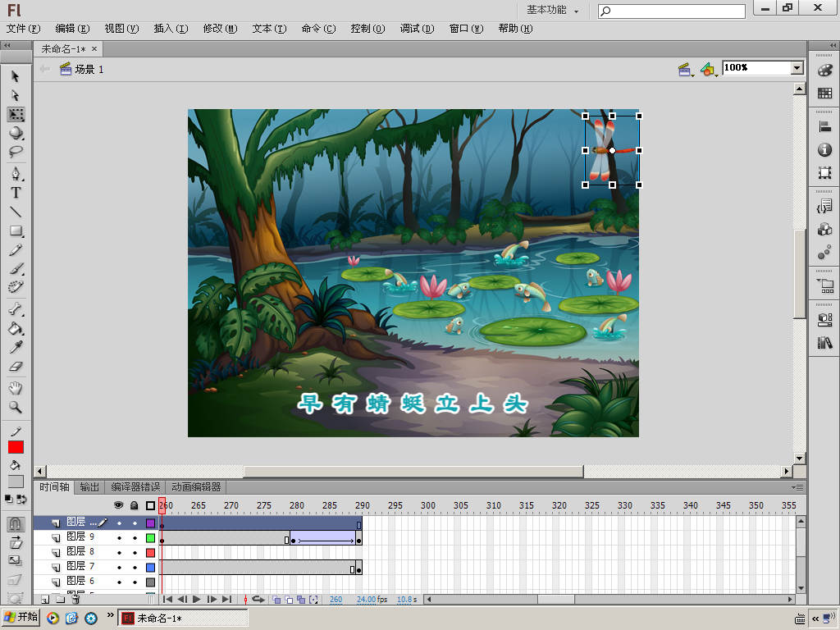Select the Lasso tool

(x=16, y=152)
